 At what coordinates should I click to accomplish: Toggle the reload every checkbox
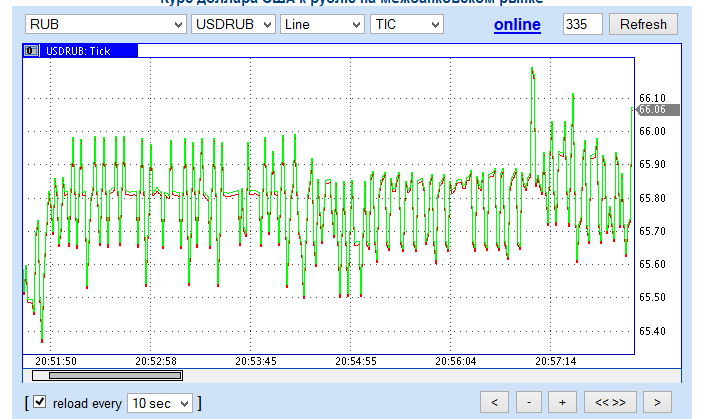coord(40,402)
